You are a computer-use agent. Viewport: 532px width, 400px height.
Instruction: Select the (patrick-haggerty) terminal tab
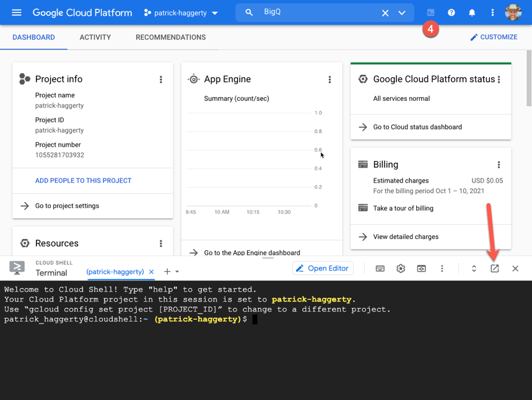click(115, 272)
